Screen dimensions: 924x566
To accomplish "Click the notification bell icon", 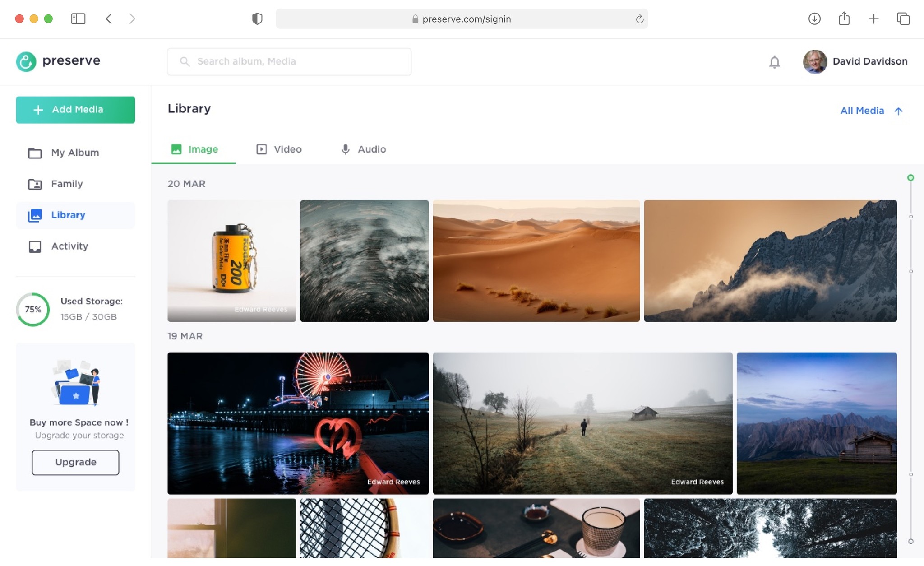I will click(x=774, y=62).
